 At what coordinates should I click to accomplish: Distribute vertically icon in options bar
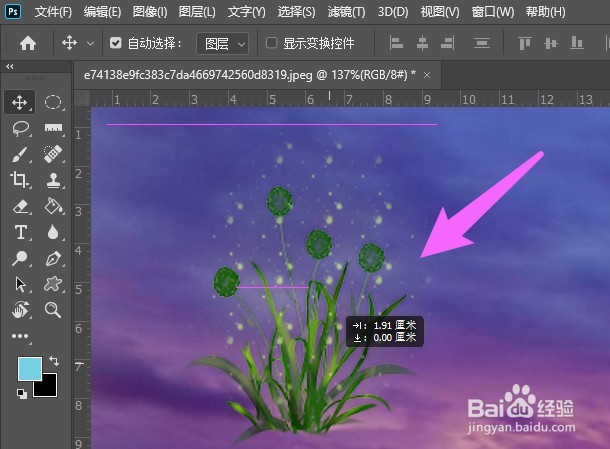(x=482, y=43)
